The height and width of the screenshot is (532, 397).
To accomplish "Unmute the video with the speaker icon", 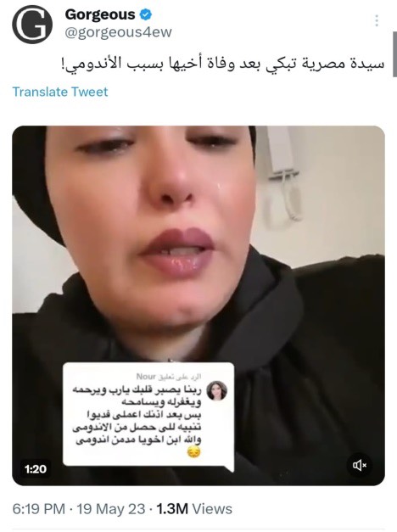I will [x=360, y=465].
